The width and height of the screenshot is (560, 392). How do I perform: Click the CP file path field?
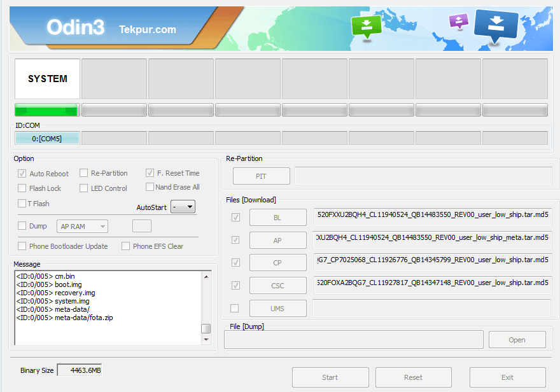pyautogui.click(x=433, y=262)
